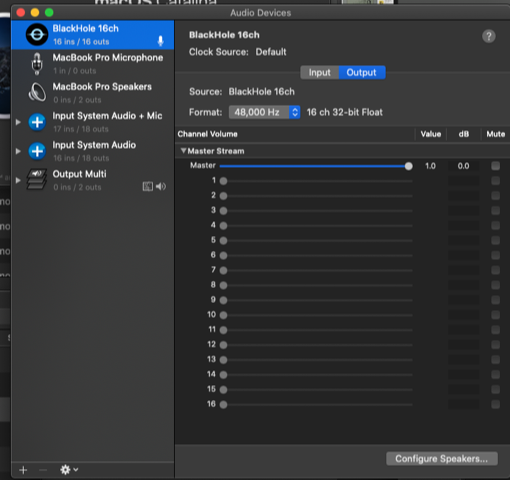510x480 pixels.
Task: Expand the Input System Audio device
Action: pos(18,151)
